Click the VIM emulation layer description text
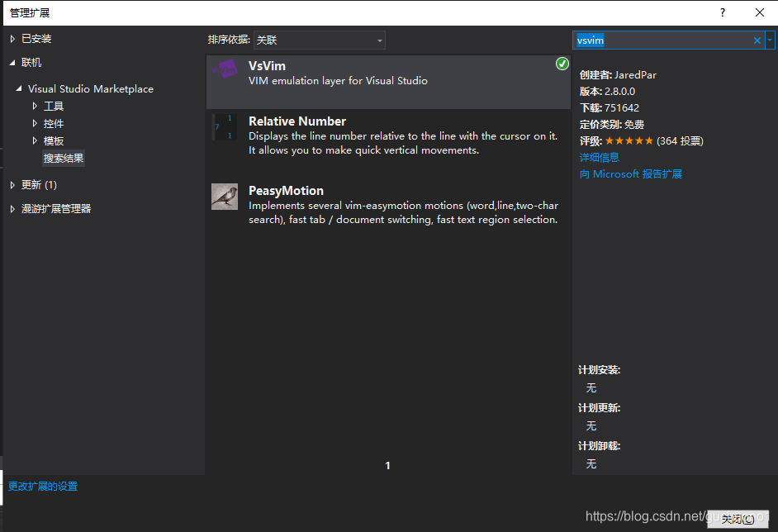The height and width of the screenshot is (532, 778). coord(338,81)
